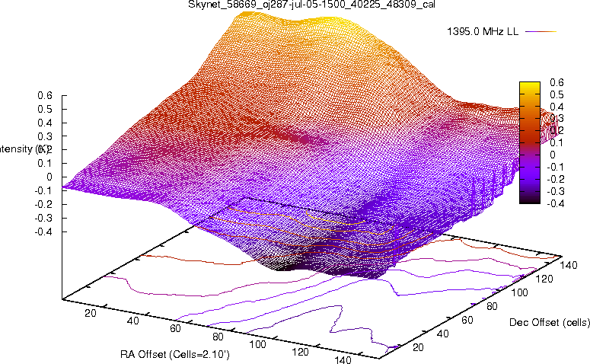Image resolution: width=590 pixels, height=364 pixels.
Task: Click the 20 tick on the Dec Offset axis
Action: [x=418, y=347]
